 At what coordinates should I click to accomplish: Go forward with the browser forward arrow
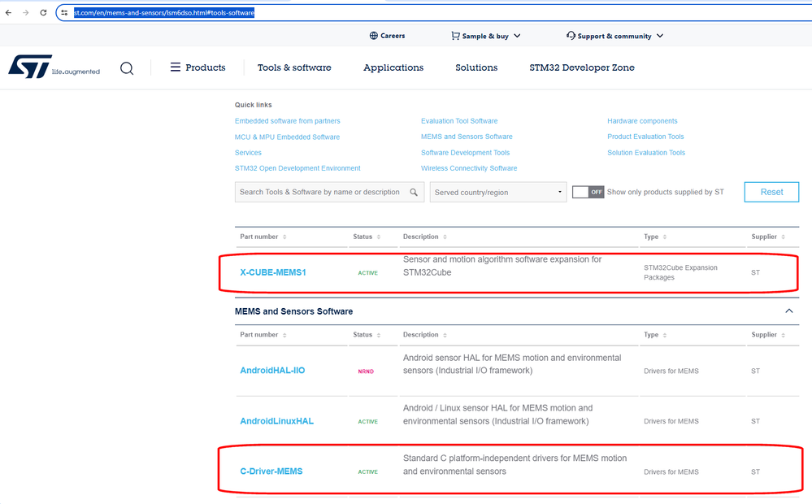[25, 12]
